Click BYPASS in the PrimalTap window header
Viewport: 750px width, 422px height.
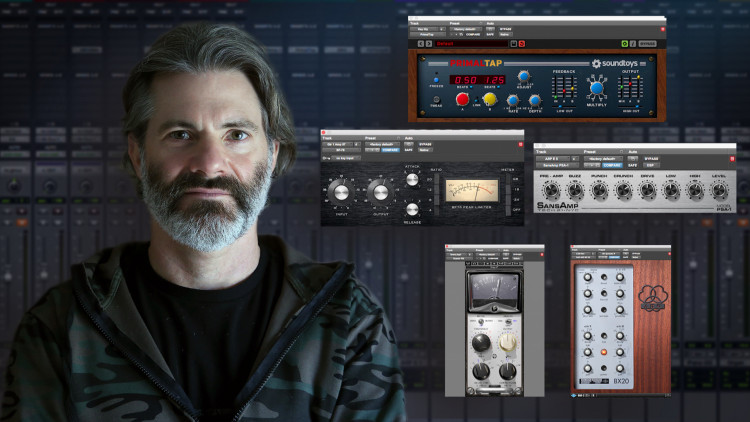pyautogui.click(x=505, y=29)
